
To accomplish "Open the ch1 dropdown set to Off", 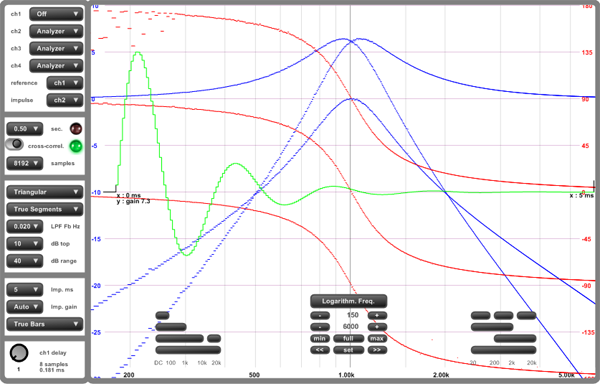I will pyautogui.click(x=56, y=14).
